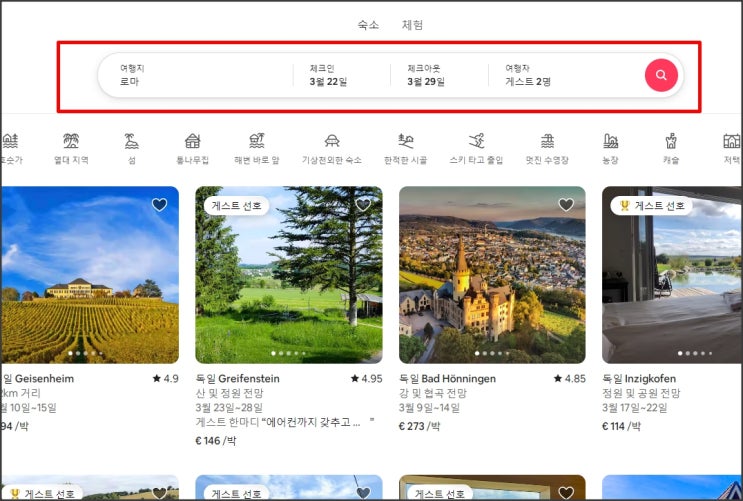
Task: Select the 섬 island category icon
Action: [131, 148]
